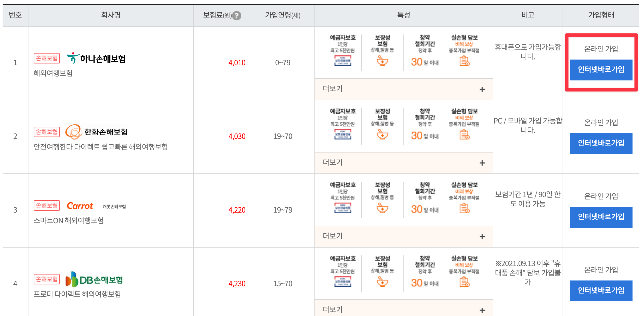Click 인터넷바로가입 button for Hanwha Insurance

tap(601, 143)
